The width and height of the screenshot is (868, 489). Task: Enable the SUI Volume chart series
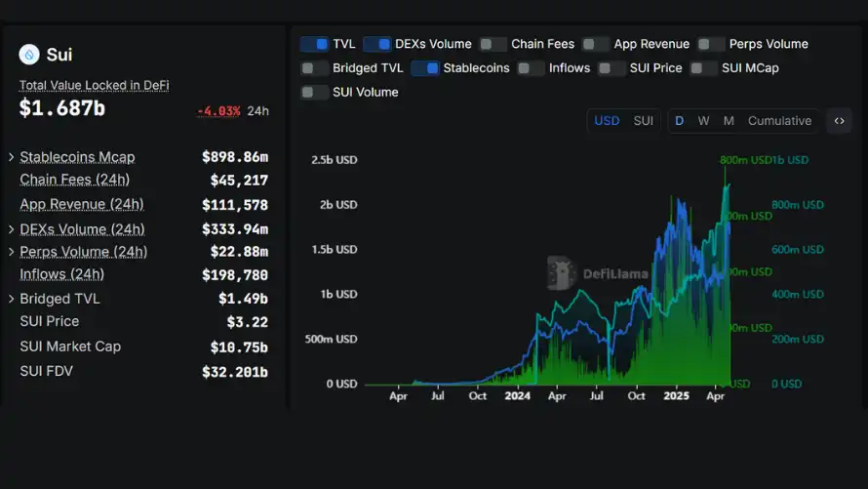(314, 92)
